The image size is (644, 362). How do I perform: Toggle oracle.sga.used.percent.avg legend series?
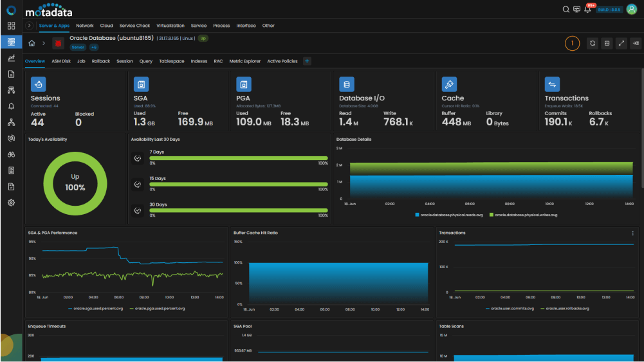96,308
